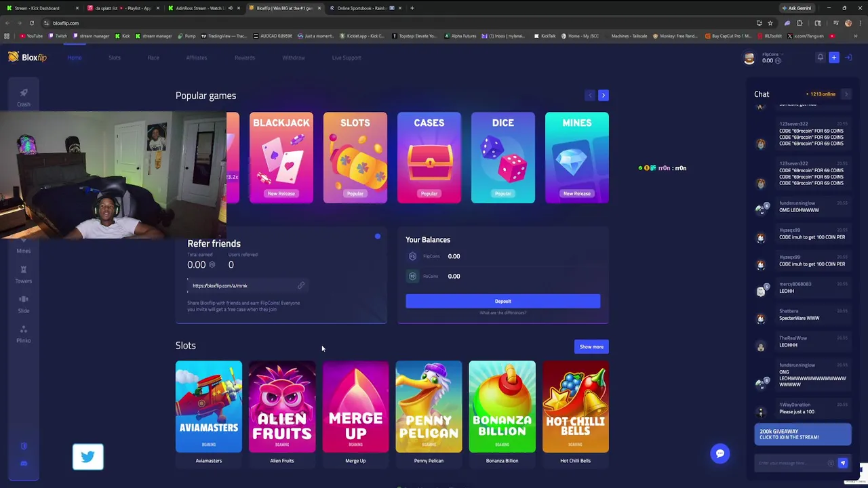Go to Withdraw nav tab
Image resolution: width=868 pixels, height=488 pixels.
point(294,58)
